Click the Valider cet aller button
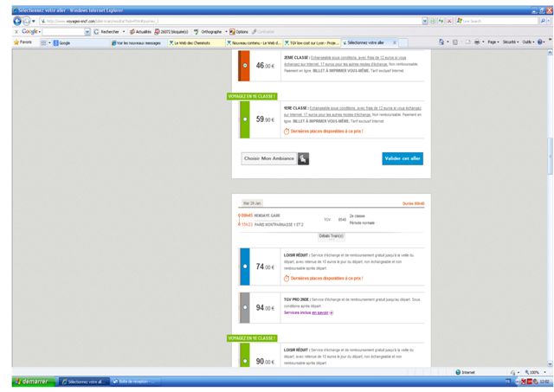This screenshot has height=392, width=554. (x=403, y=158)
